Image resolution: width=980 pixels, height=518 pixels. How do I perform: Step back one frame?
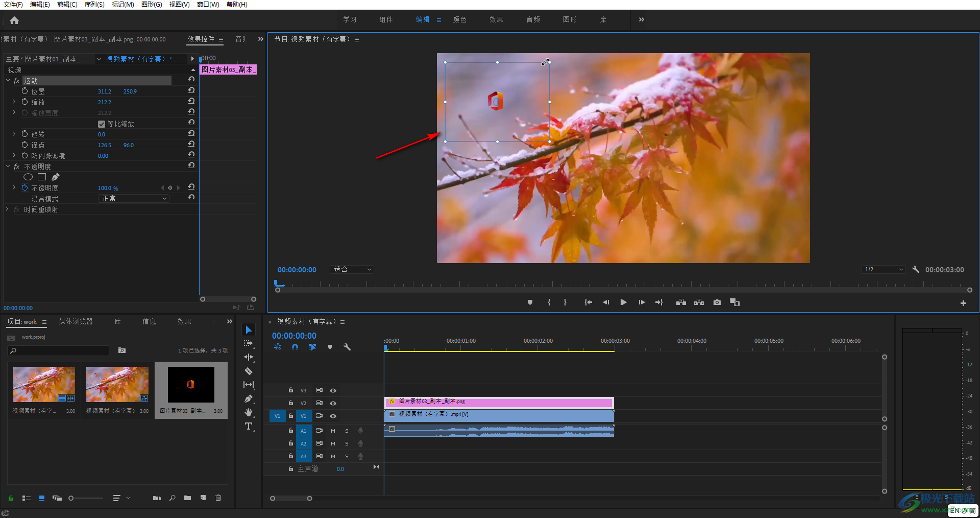(606, 302)
